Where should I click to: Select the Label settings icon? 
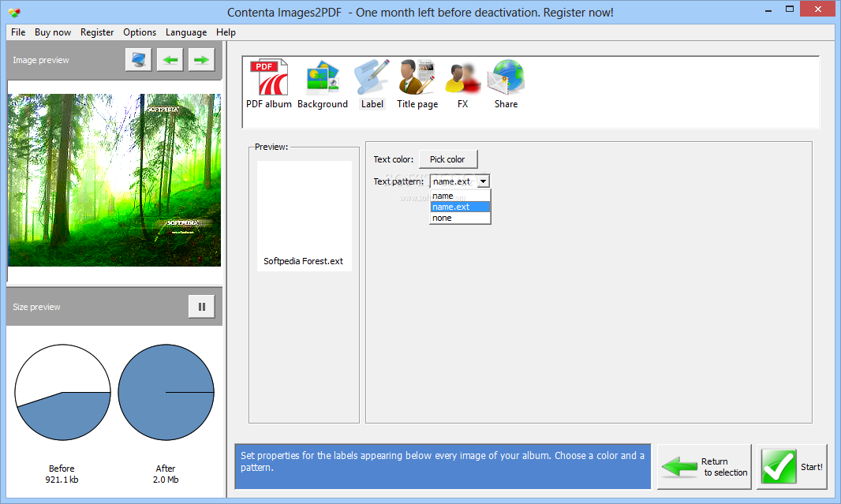[x=372, y=84]
